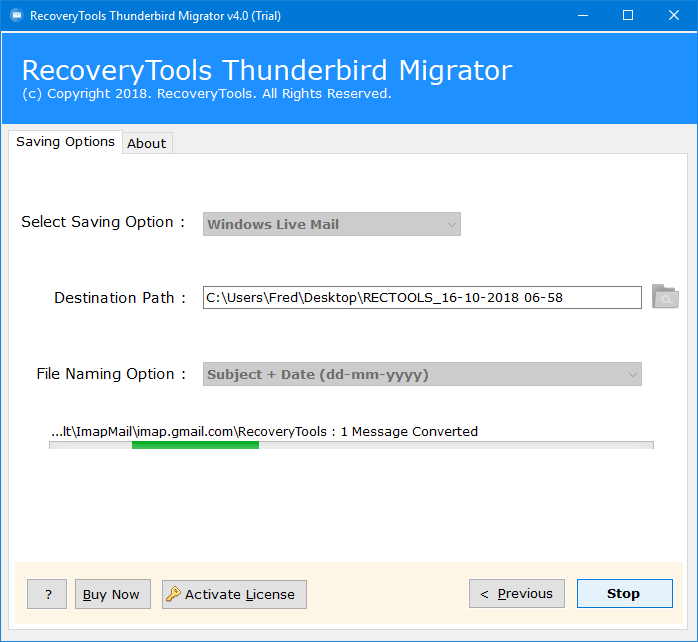
Task: Open help with the question mark button
Action: coord(47,594)
